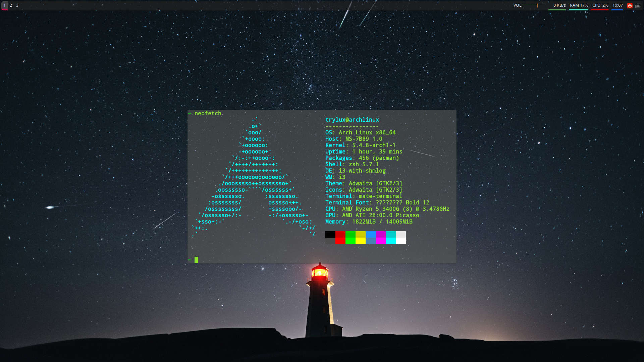Open the NetEase Music red tray icon
Screen dimensions: 644x362
click(x=630, y=5)
